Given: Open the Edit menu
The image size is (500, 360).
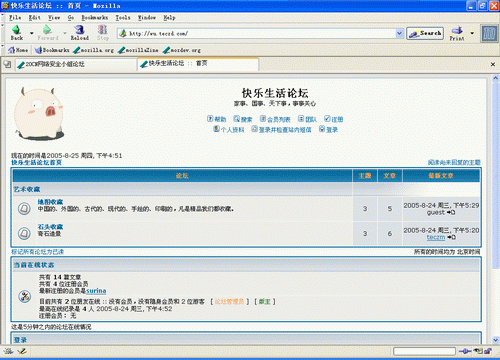Looking at the screenshot, I should (x=35, y=17).
